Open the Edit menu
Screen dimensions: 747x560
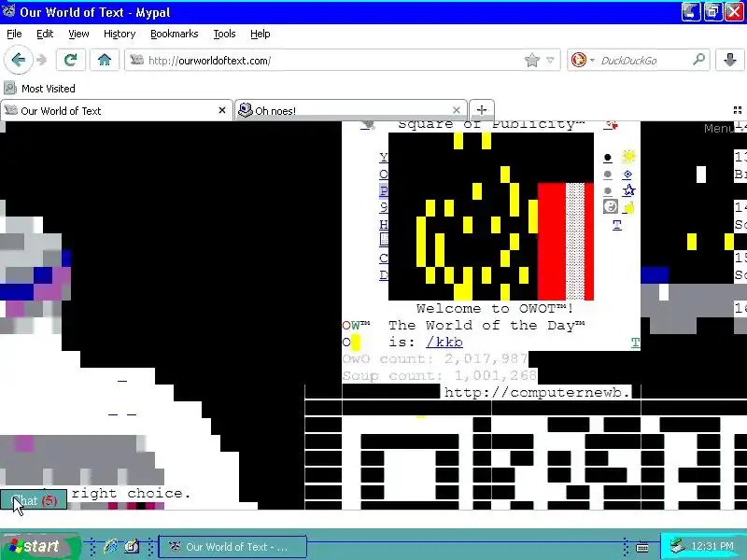tap(45, 34)
